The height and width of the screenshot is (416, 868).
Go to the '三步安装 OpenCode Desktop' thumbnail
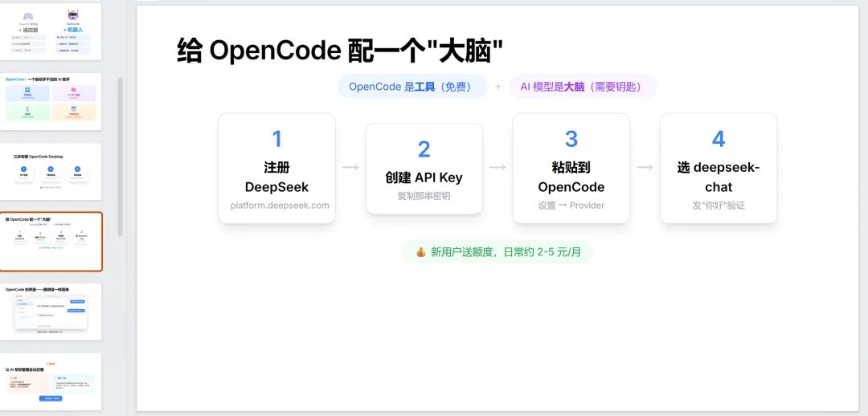tap(51, 172)
